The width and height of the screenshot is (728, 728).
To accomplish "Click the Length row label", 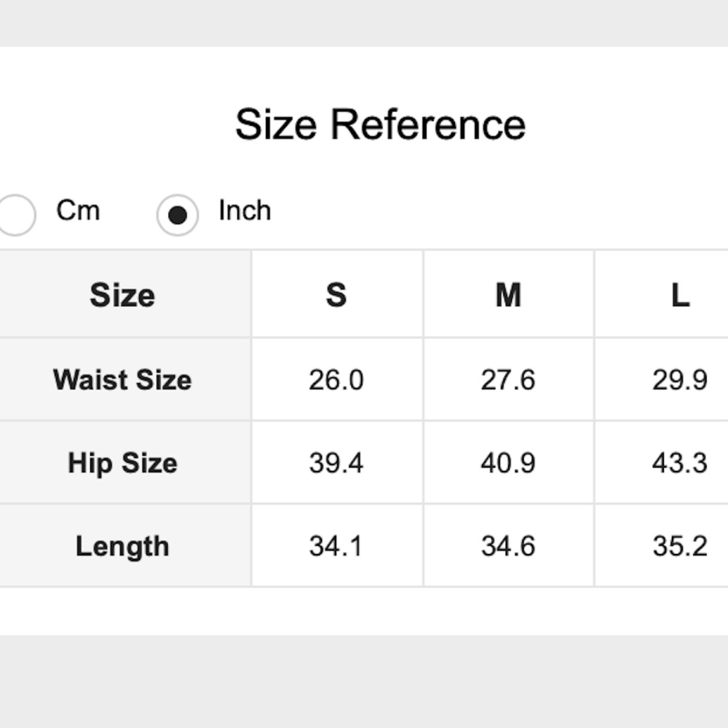I will pyautogui.click(x=122, y=546).
